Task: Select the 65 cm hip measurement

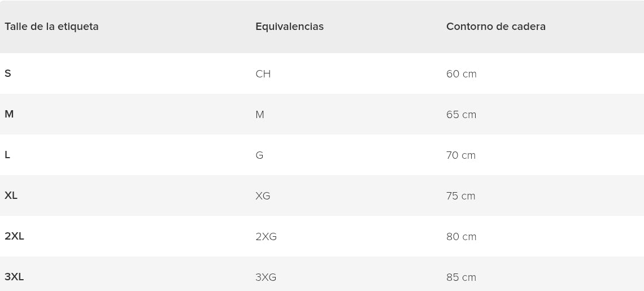Action: tap(461, 115)
